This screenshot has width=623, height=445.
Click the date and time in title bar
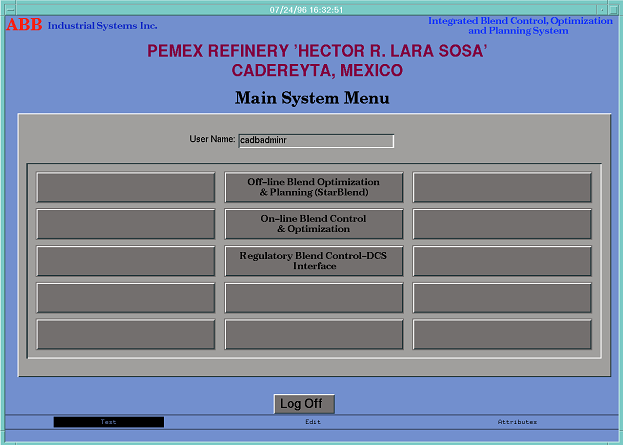[x=306, y=10]
